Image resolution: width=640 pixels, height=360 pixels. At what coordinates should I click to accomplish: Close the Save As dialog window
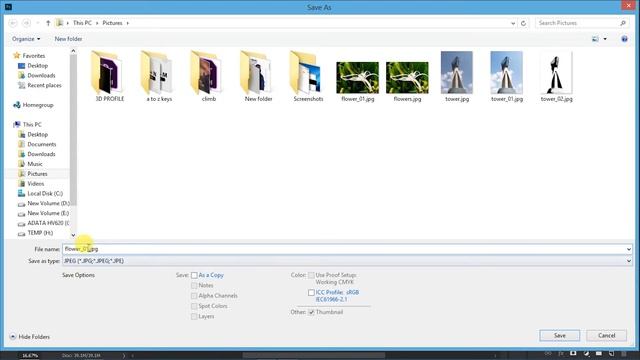tap(629, 5)
